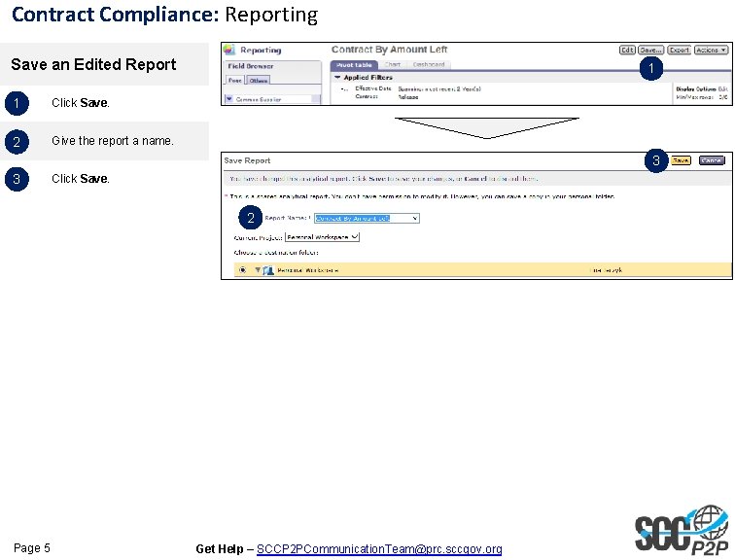
Task: Click the 'Contract By Amount Left' report title
Action: click(389, 50)
